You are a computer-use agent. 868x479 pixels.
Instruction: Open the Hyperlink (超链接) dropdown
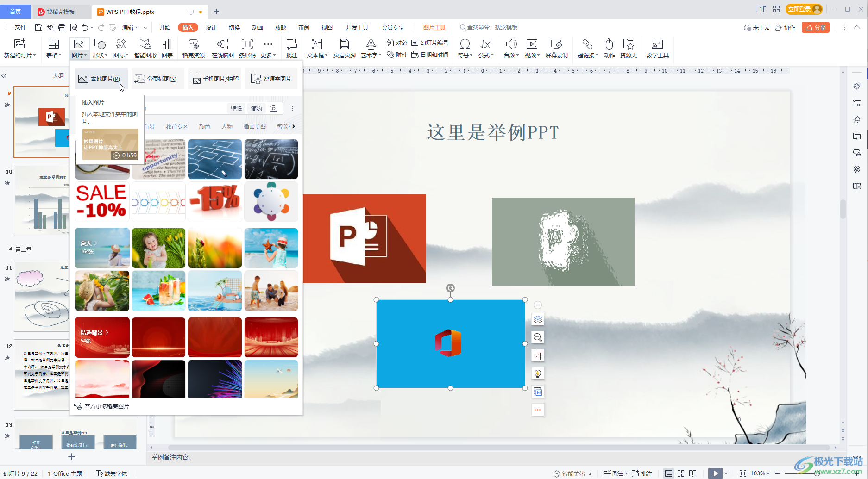tap(588, 55)
